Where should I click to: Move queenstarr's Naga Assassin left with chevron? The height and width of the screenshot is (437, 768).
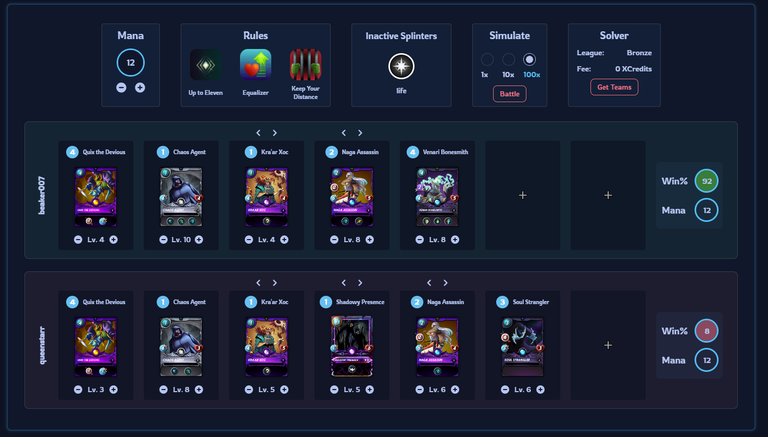[x=429, y=283]
